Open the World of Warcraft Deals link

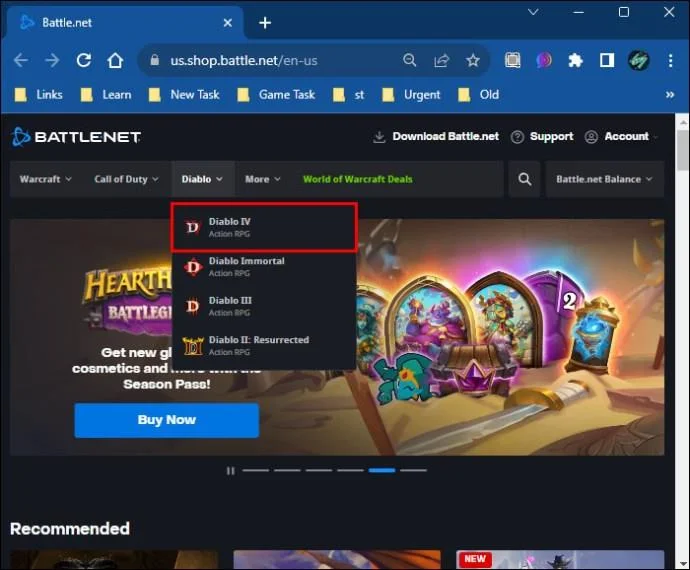(x=358, y=179)
